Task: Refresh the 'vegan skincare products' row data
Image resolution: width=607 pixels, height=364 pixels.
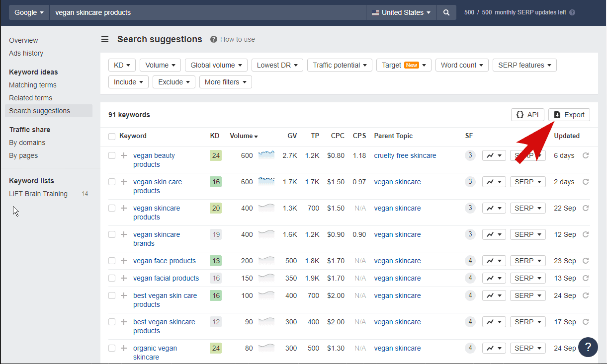Action: [x=586, y=208]
